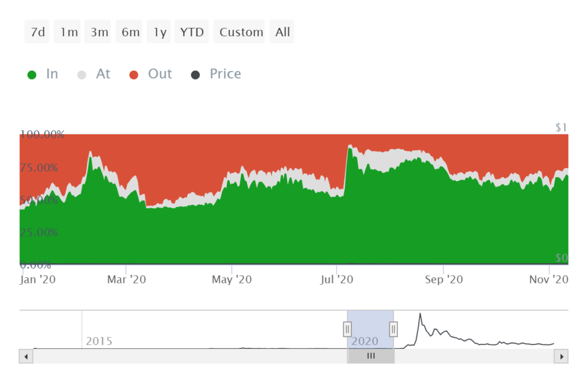Viewport: 588px width, 392px height.
Task: Toggle the red Out series legend
Action: tap(151, 74)
